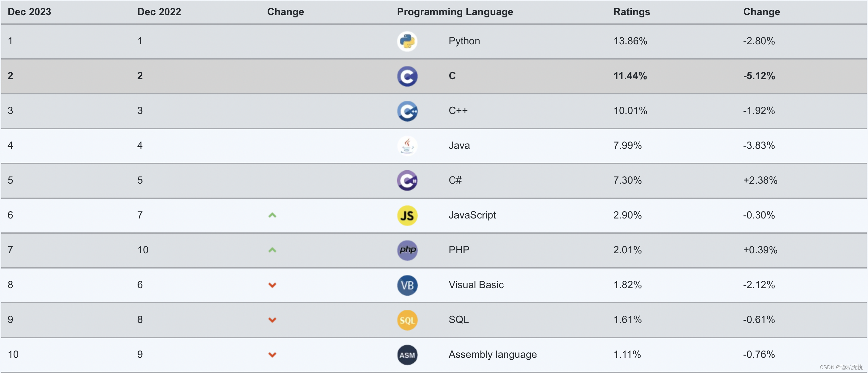Click the Programming Language column header
Viewport: 868px width, 373px height.
[x=455, y=12]
